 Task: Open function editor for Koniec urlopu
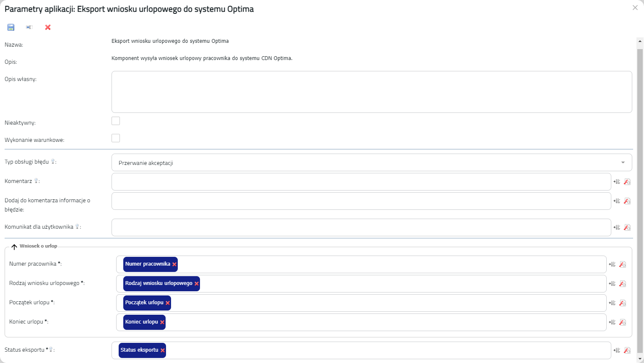coord(623,322)
